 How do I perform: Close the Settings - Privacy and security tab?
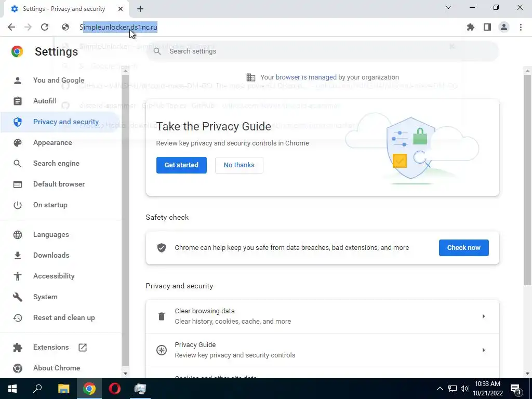click(x=121, y=9)
